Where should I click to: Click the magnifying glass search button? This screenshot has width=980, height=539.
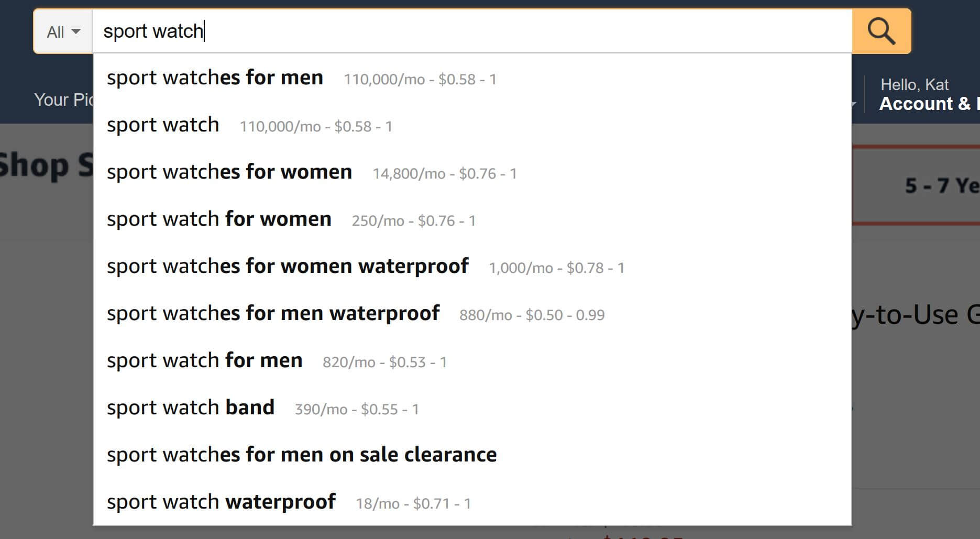(x=882, y=31)
